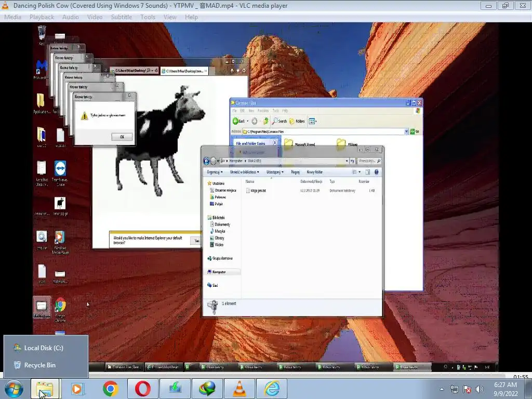The width and height of the screenshot is (532, 399).
Task: Click the search field in the Komputer window
Action: point(369,161)
